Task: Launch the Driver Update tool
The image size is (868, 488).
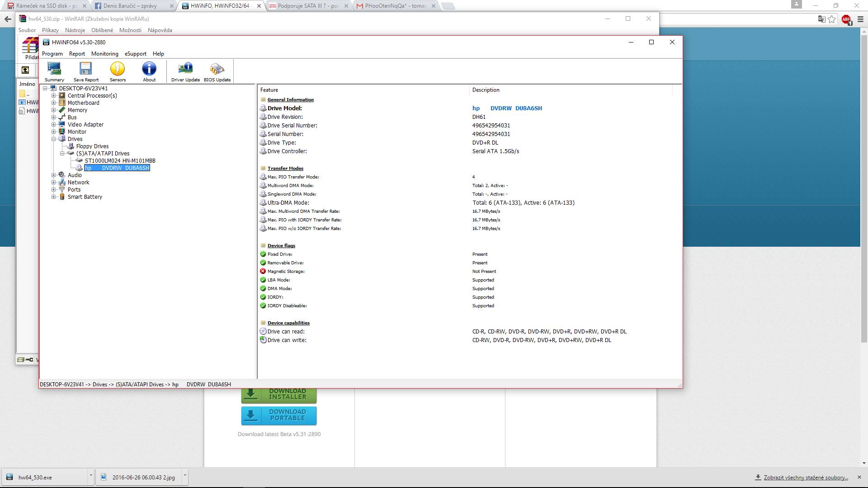Action: (x=185, y=71)
